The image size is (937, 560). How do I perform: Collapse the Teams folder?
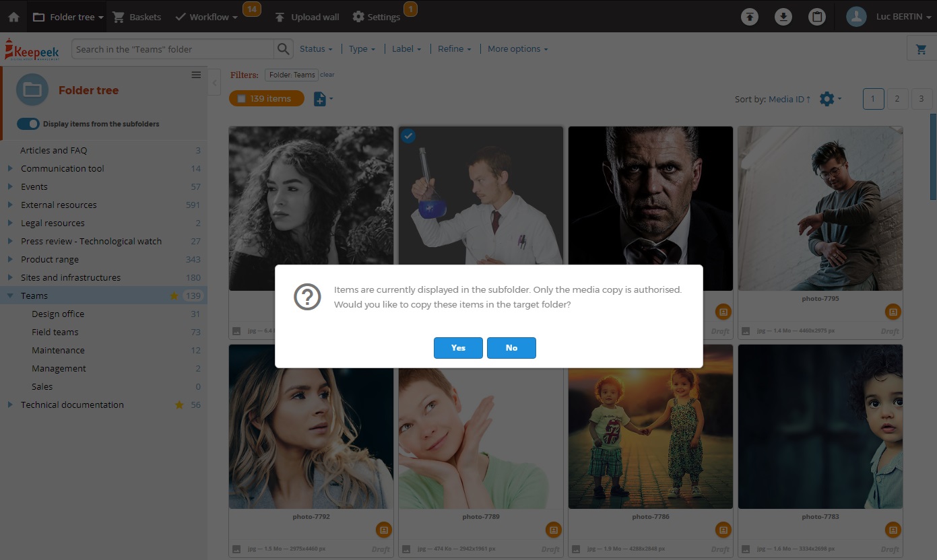point(10,296)
